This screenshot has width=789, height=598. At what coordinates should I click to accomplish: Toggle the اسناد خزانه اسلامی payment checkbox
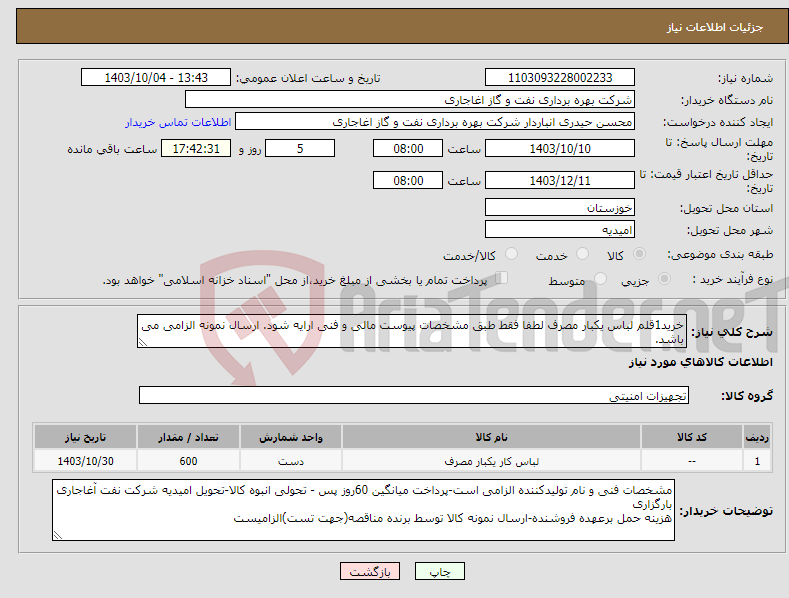click(502, 277)
